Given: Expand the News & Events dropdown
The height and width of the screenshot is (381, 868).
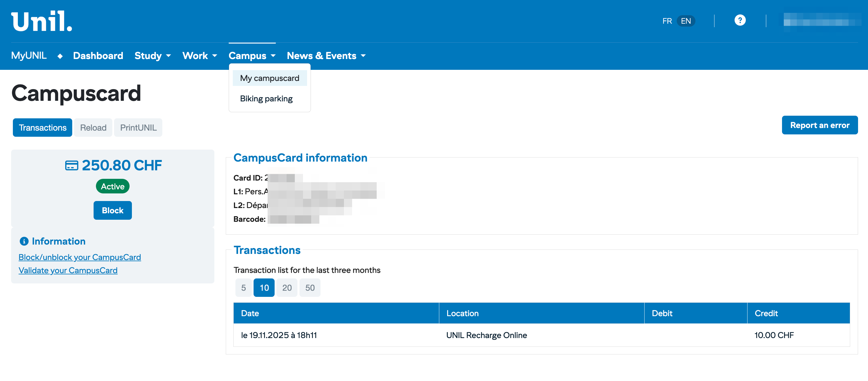Looking at the screenshot, I should [x=326, y=56].
